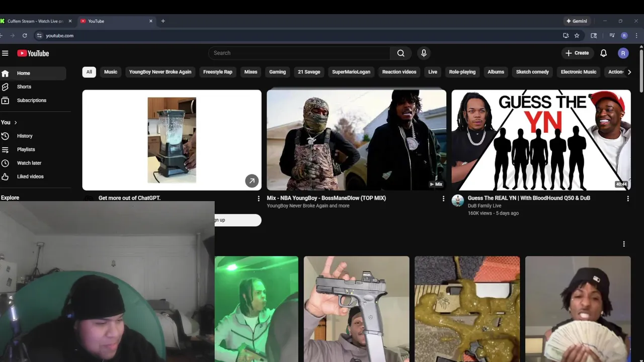Viewport: 644px width, 362px height.
Task: Select the SuperMarioLogan chip
Action: [351, 72]
